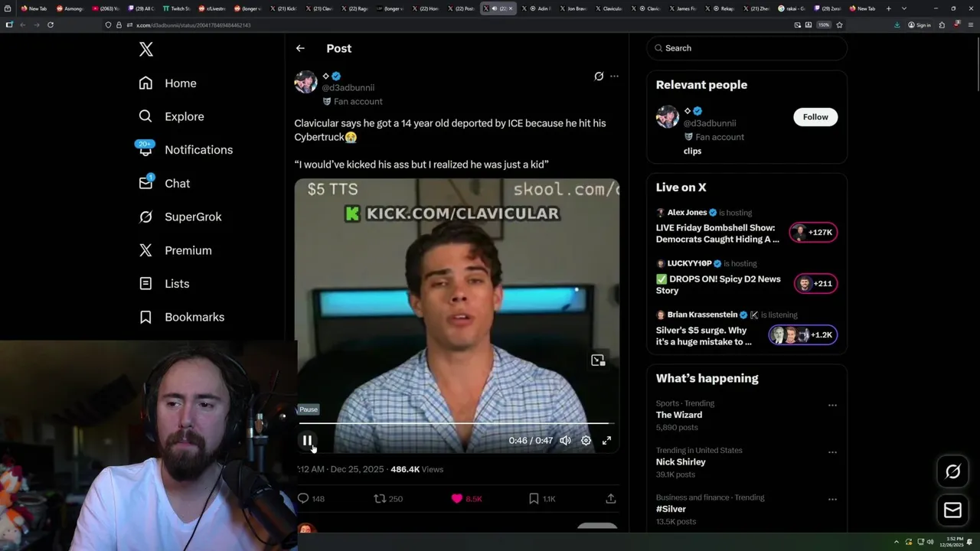Share the post via the share icon

[x=611, y=498]
